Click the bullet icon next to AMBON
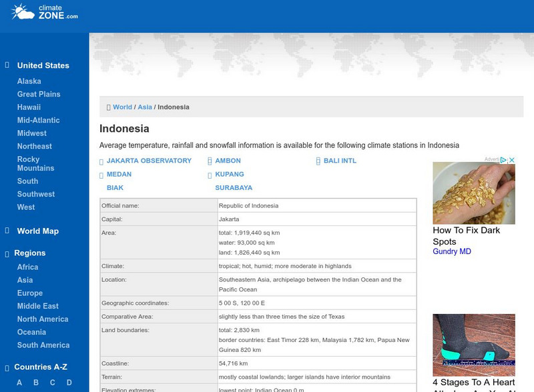 coord(210,160)
